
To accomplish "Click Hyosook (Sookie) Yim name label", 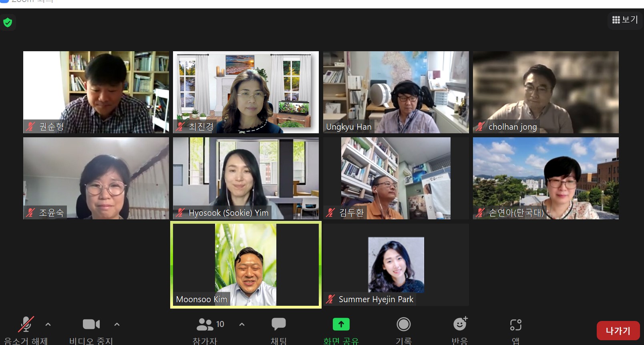I will (x=228, y=213).
